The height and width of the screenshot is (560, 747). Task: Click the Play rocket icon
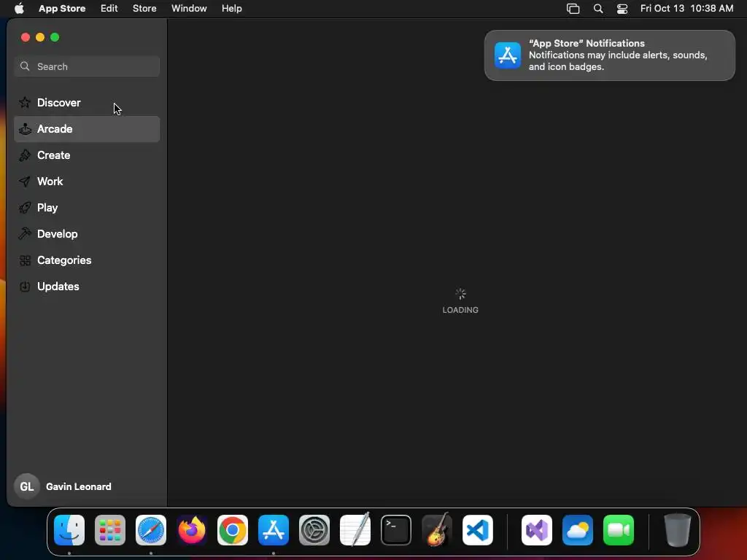[25, 208]
